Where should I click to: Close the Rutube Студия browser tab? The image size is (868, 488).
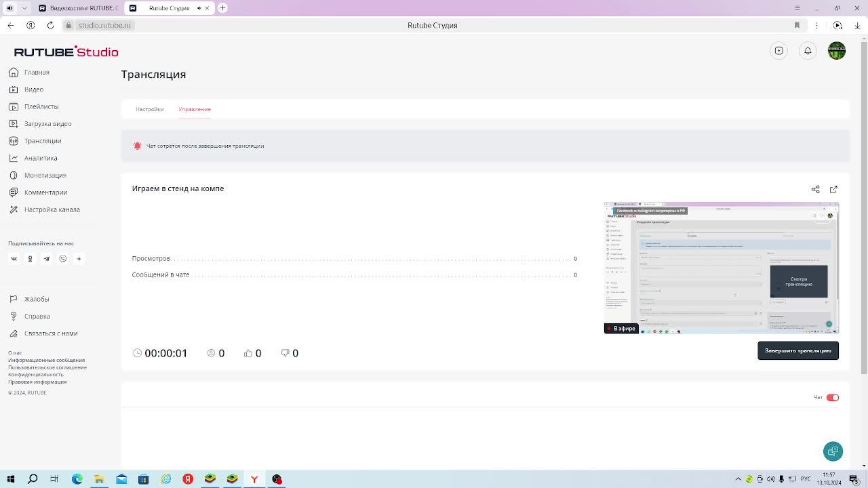tap(206, 8)
